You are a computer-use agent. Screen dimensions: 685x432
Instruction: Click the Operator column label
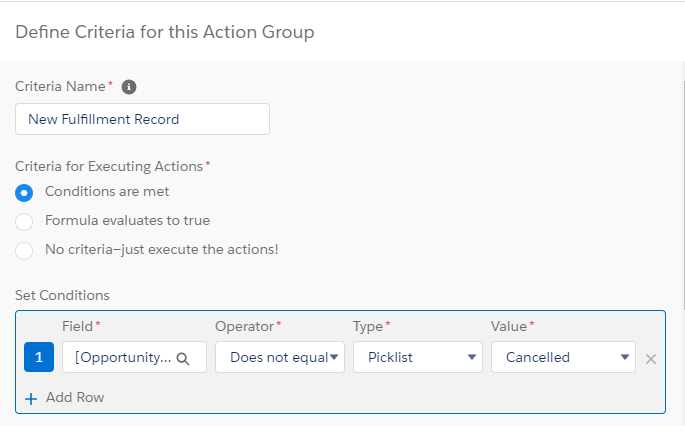(x=245, y=327)
